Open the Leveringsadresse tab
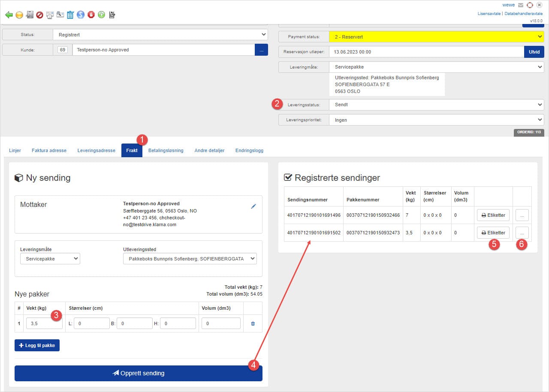The width and height of the screenshot is (549, 392). coord(96,151)
